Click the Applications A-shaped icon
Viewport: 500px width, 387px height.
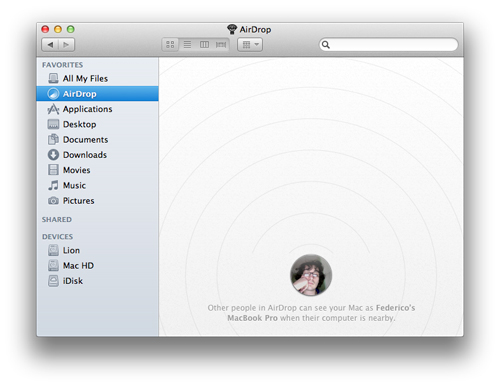tap(53, 109)
